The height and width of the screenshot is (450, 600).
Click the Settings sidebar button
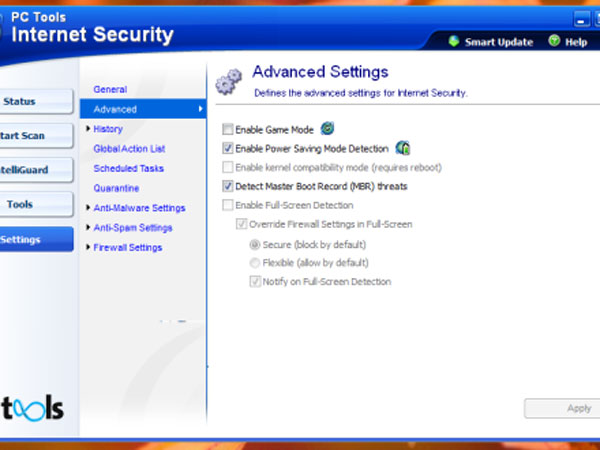pyautogui.click(x=36, y=240)
